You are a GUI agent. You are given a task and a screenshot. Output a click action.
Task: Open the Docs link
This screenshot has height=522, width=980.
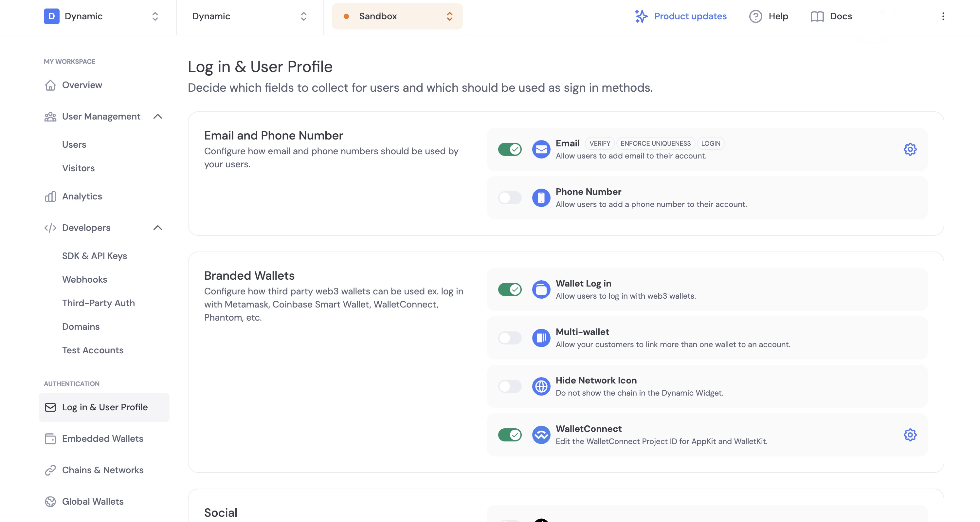pos(841,16)
